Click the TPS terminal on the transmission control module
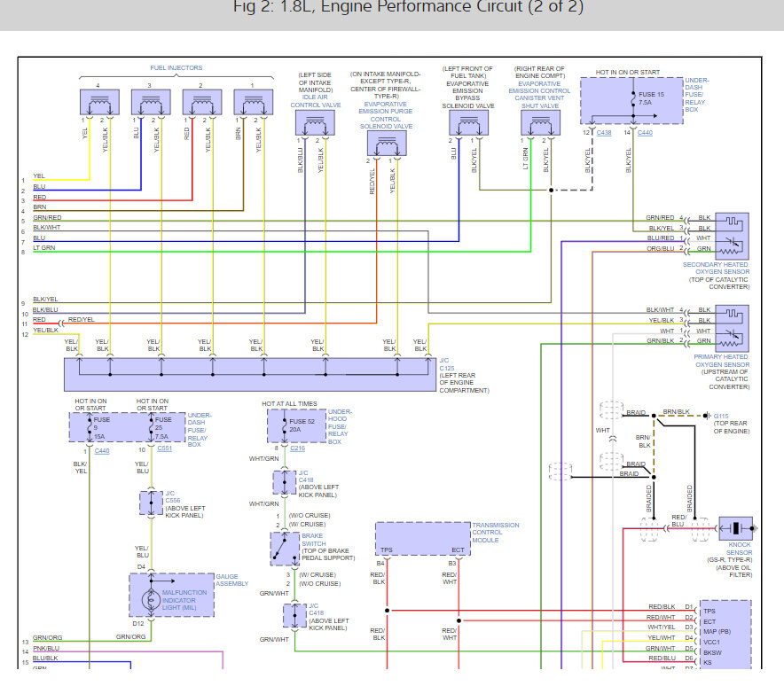Screen dimensions: 784x686 click(387, 550)
